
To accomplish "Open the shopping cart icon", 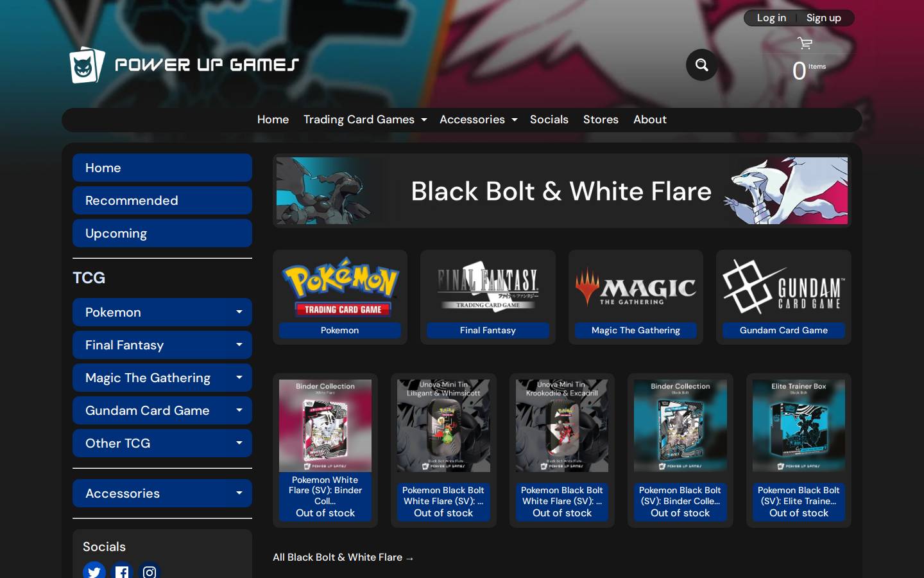I will click(805, 43).
